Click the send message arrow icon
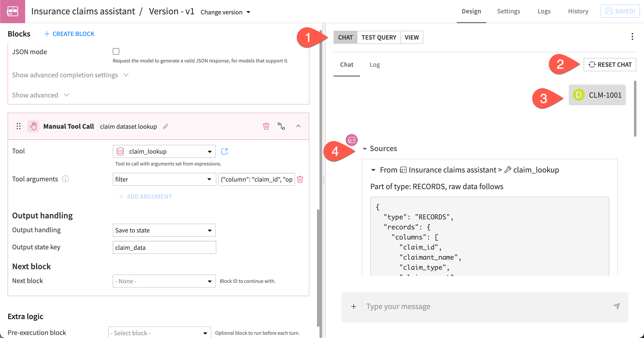 click(616, 306)
